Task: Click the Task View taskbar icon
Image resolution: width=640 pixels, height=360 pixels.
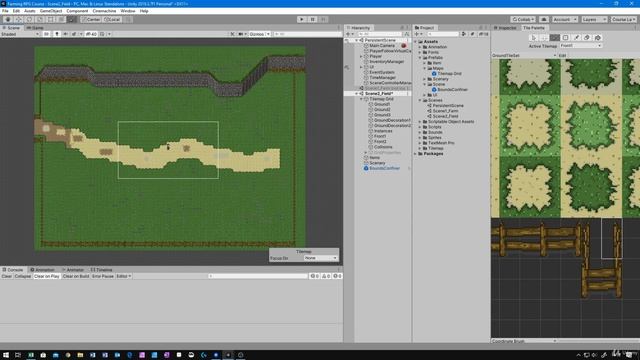Action: coord(18,355)
